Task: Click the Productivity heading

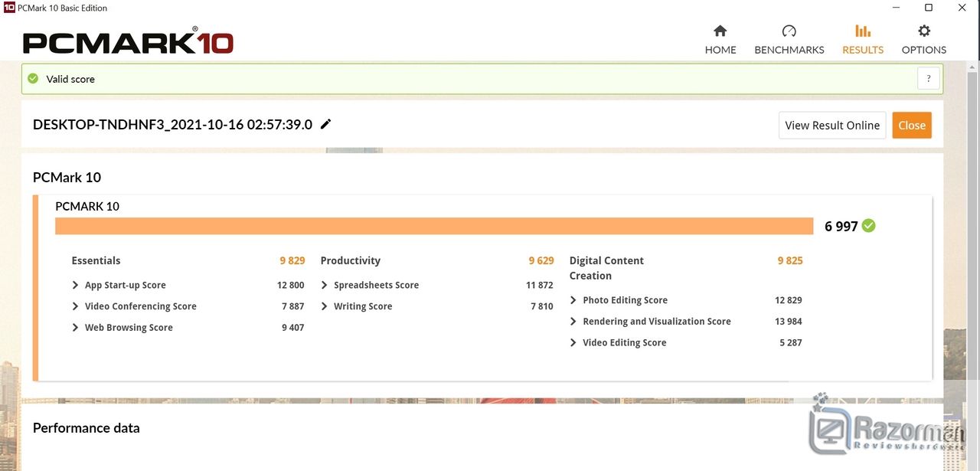Action: [x=351, y=260]
